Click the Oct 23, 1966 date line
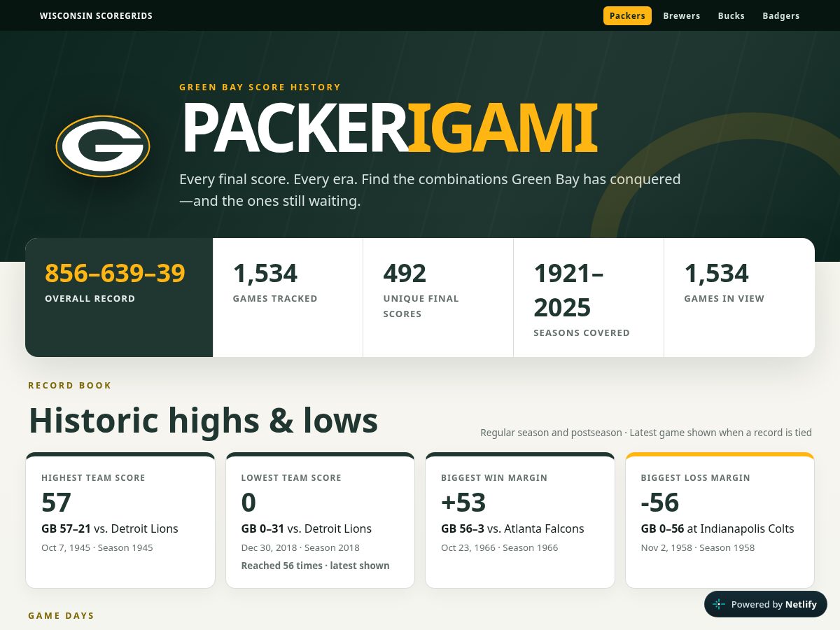840x630 pixels. pos(500,548)
